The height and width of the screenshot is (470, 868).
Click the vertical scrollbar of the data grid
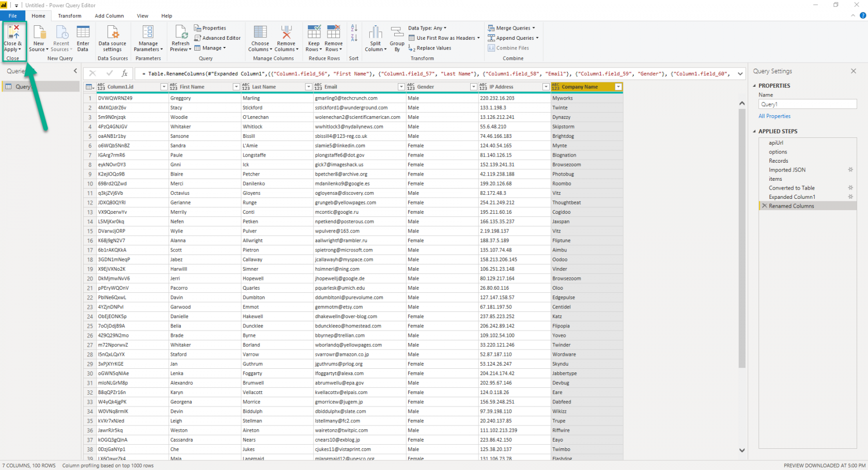tap(742, 238)
